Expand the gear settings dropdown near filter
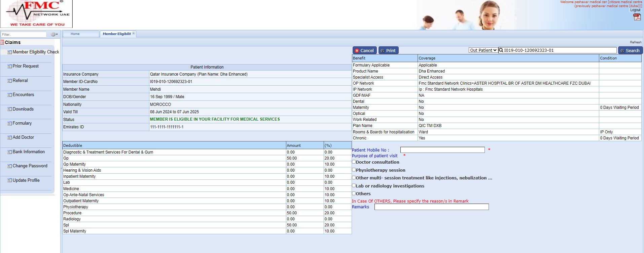This screenshot has height=253, width=644. (x=54, y=34)
